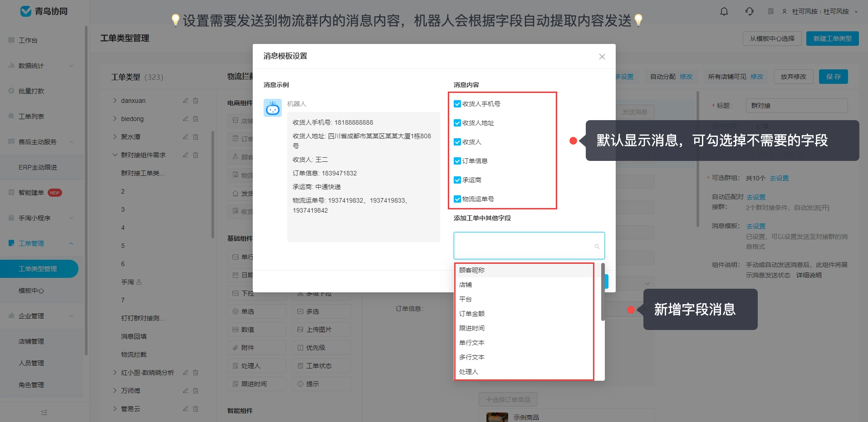Click the dropdown list scrollbar

tap(603, 292)
